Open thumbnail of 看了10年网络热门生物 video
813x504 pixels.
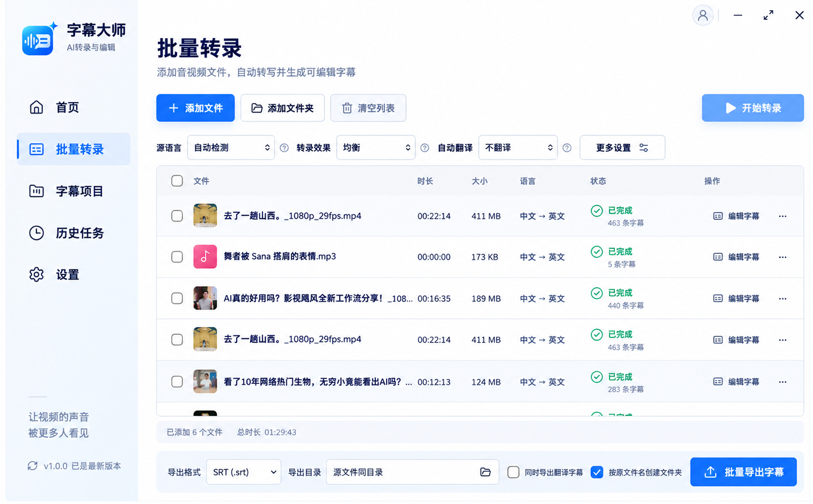205,382
